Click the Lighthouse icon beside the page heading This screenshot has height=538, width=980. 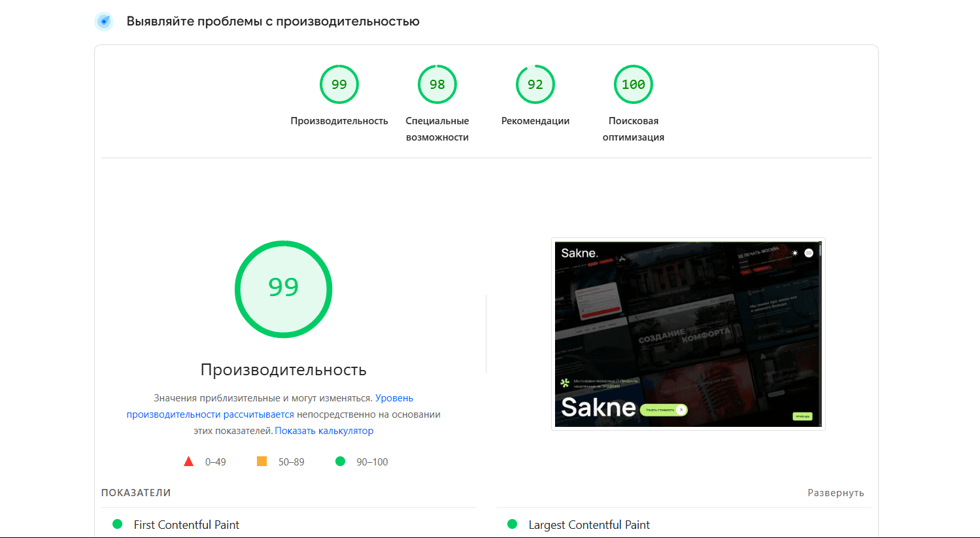pos(104,22)
